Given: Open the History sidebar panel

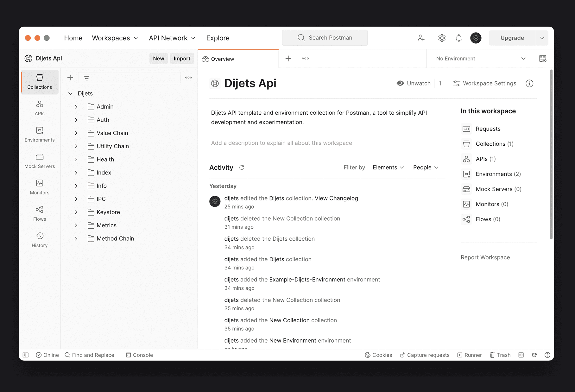Looking at the screenshot, I should click(40, 240).
